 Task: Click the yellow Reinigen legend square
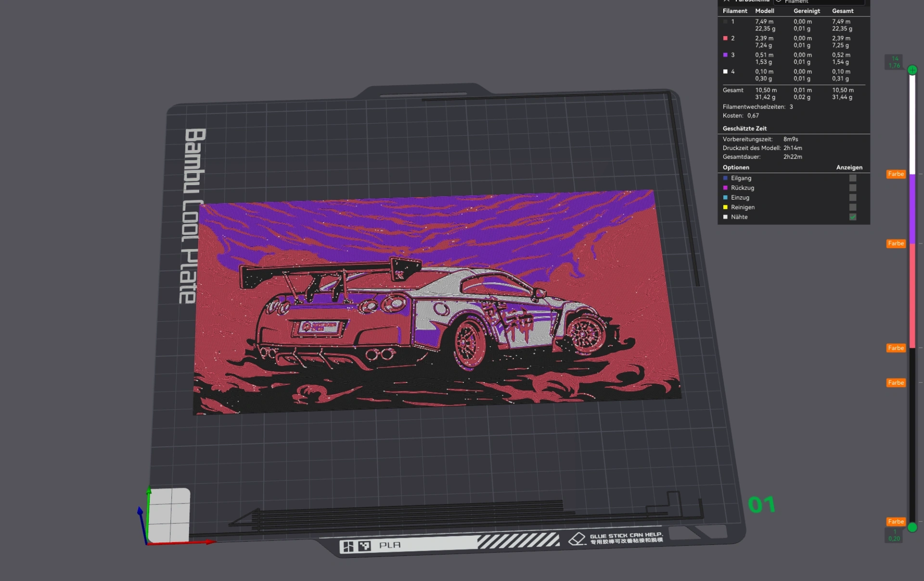click(725, 207)
